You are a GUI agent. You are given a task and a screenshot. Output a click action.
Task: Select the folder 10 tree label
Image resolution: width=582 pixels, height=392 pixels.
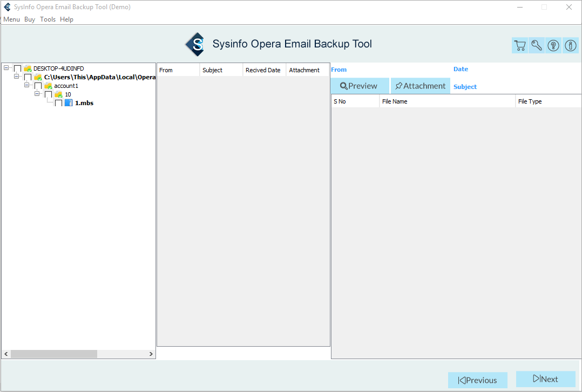coord(68,94)
